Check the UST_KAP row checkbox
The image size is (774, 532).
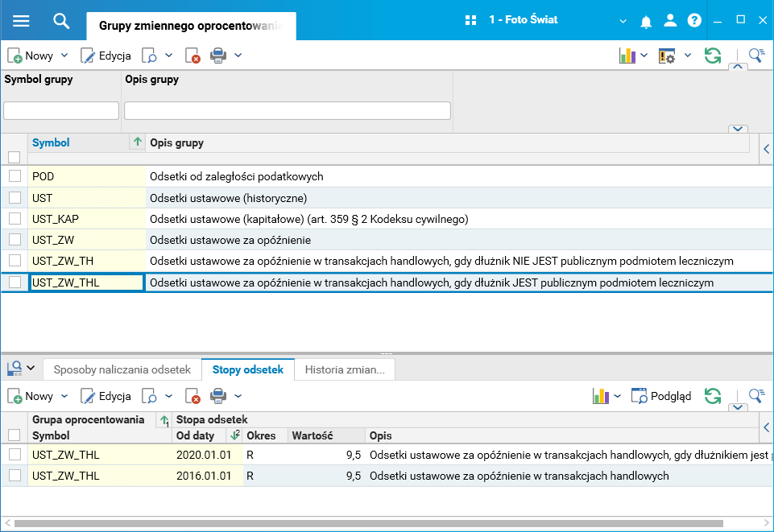(14, 218)
